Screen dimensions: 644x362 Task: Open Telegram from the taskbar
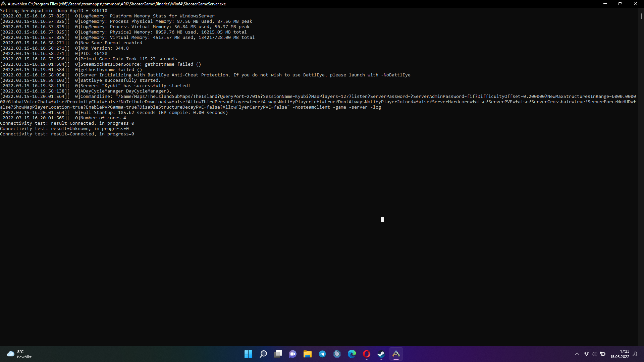322,354
